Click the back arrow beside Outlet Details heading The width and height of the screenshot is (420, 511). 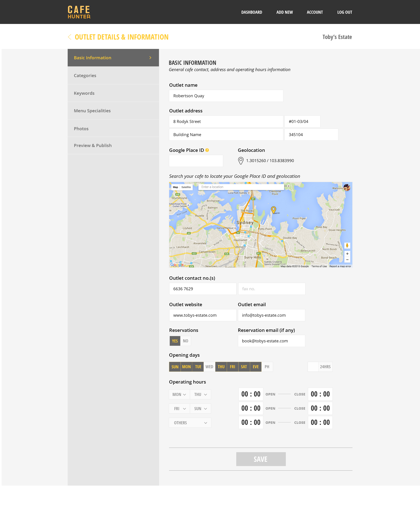coord(70,37)
